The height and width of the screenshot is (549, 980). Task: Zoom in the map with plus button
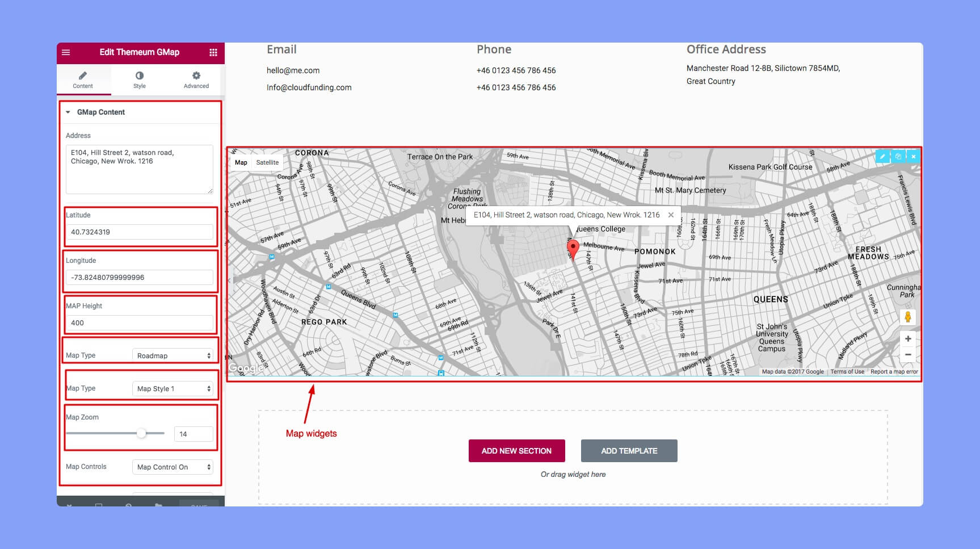click(x=908, y=339)
